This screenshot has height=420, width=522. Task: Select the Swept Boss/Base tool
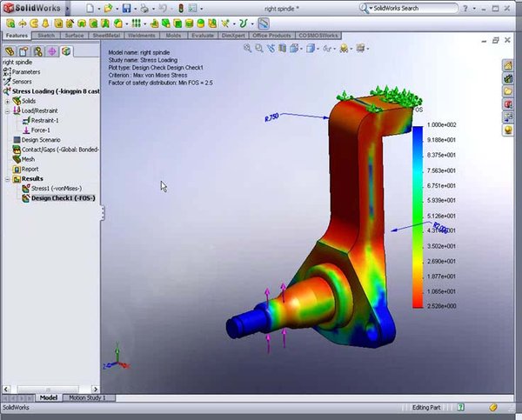[x=34, y=23]
